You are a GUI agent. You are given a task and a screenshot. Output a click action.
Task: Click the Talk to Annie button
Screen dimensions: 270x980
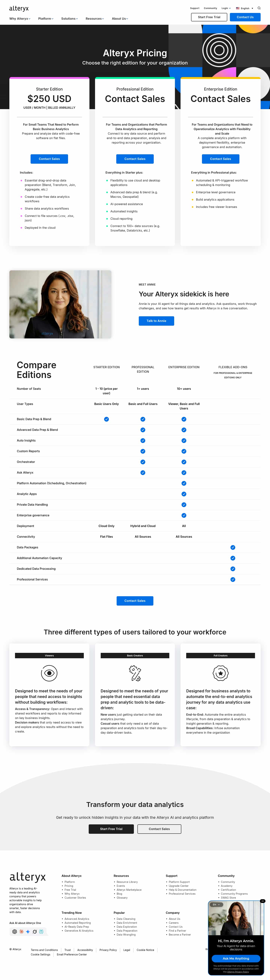pos(156,321)
